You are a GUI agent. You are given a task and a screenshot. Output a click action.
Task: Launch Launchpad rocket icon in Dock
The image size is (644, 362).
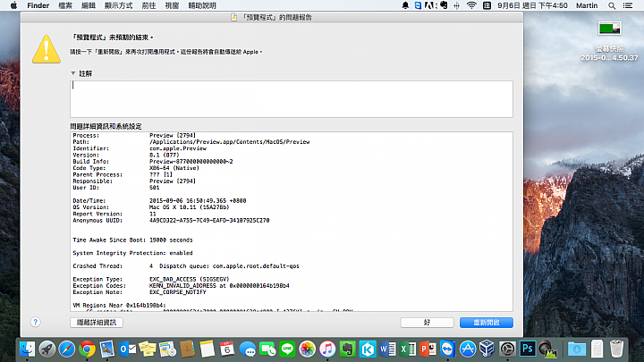[47, 349]
